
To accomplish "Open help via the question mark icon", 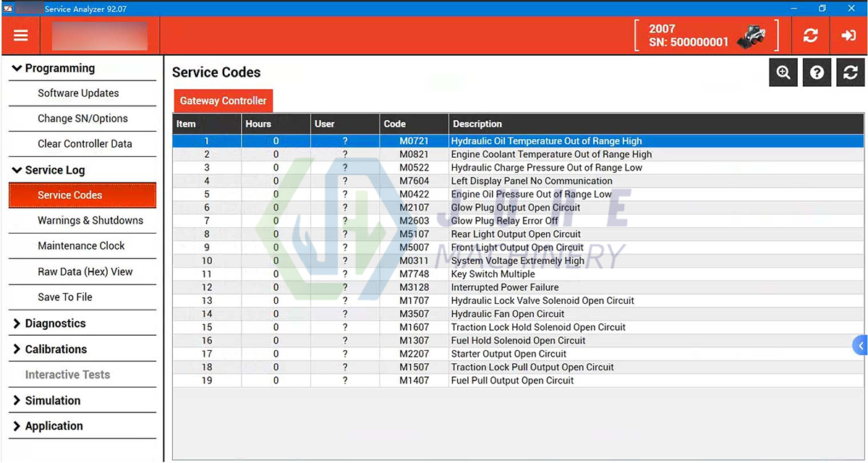I will click(817, 72).
